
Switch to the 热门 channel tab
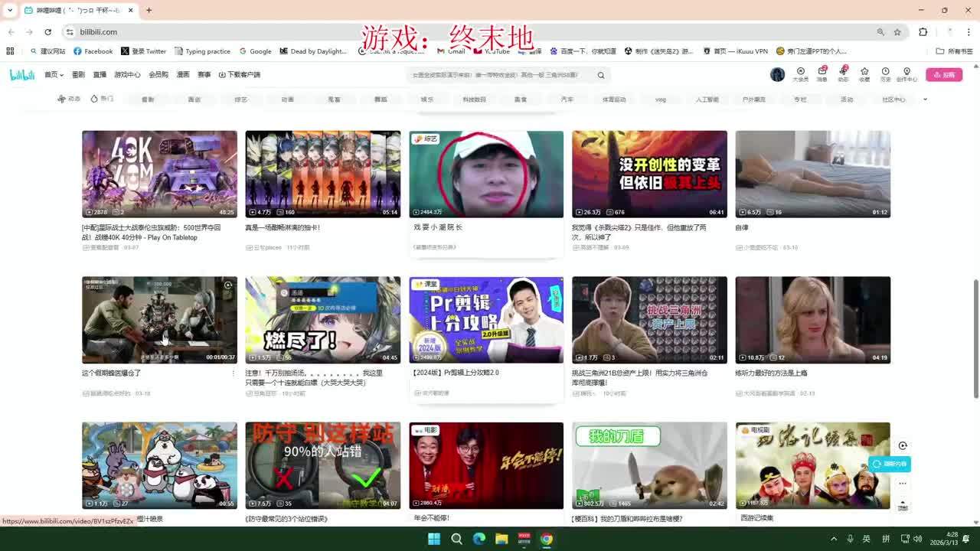point(102,99)
